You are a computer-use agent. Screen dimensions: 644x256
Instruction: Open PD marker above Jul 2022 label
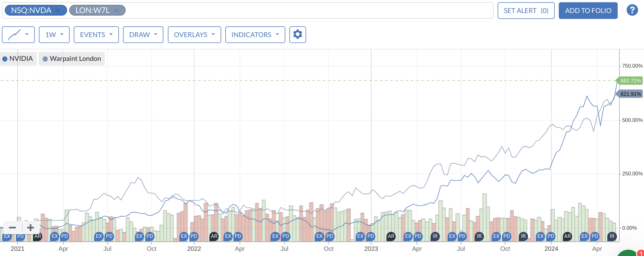(286, 236)
